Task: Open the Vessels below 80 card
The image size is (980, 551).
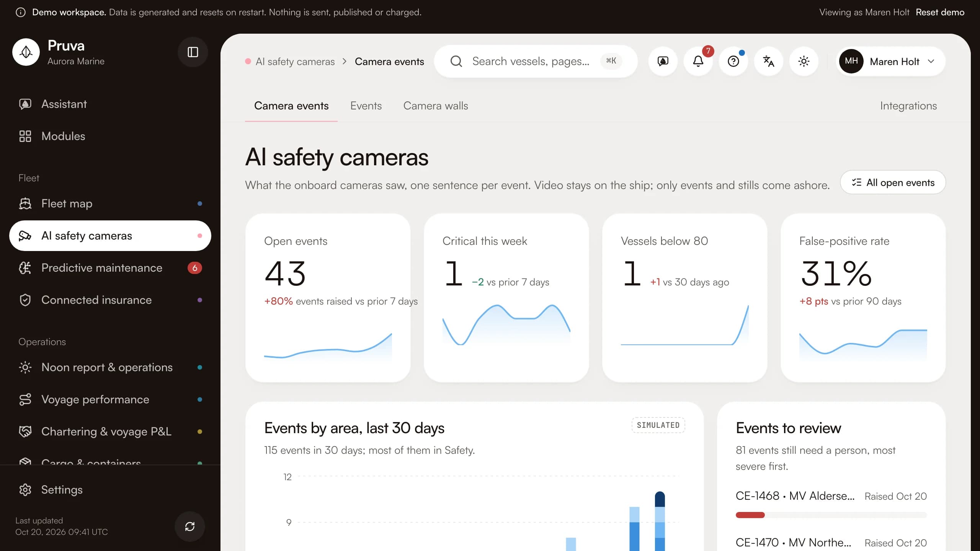Action: click(684, 298)
